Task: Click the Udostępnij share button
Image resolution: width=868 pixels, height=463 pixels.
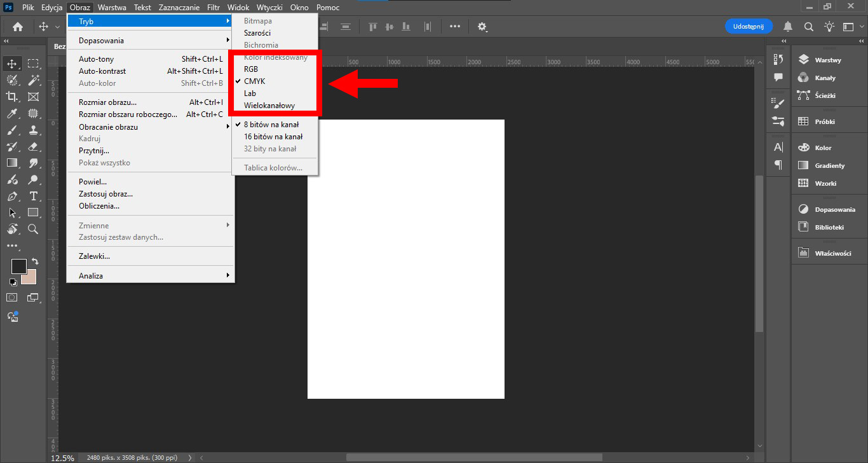Action: tap(749, 26)
